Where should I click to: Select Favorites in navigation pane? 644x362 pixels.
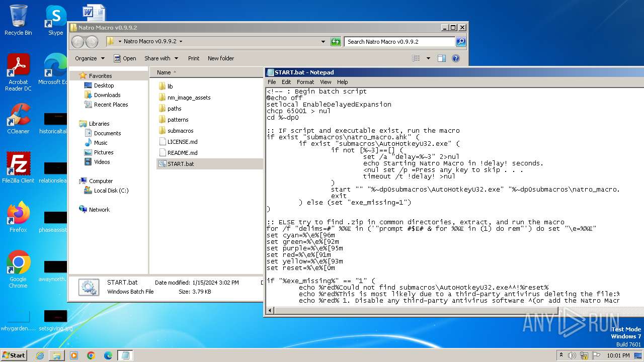tap(100, 76)
